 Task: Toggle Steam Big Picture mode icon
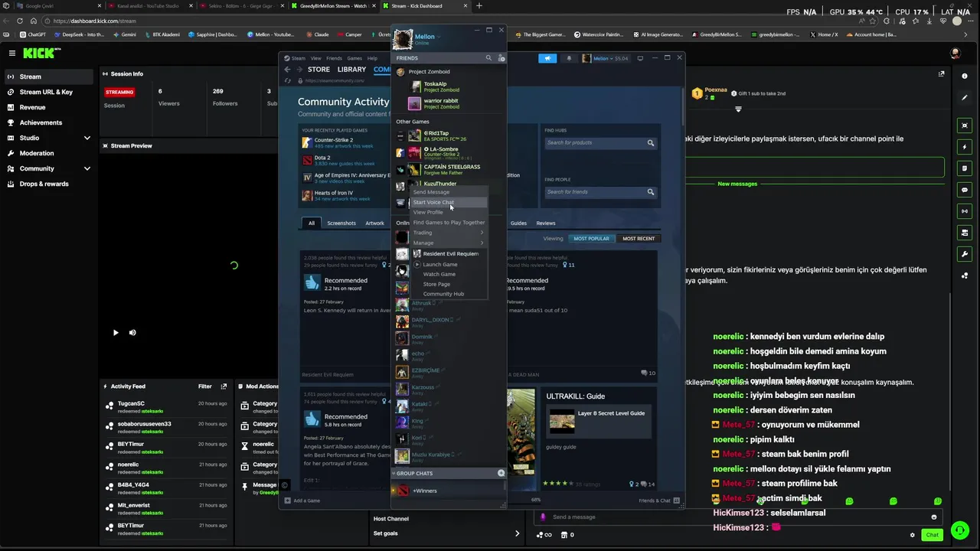coord(640,58)
